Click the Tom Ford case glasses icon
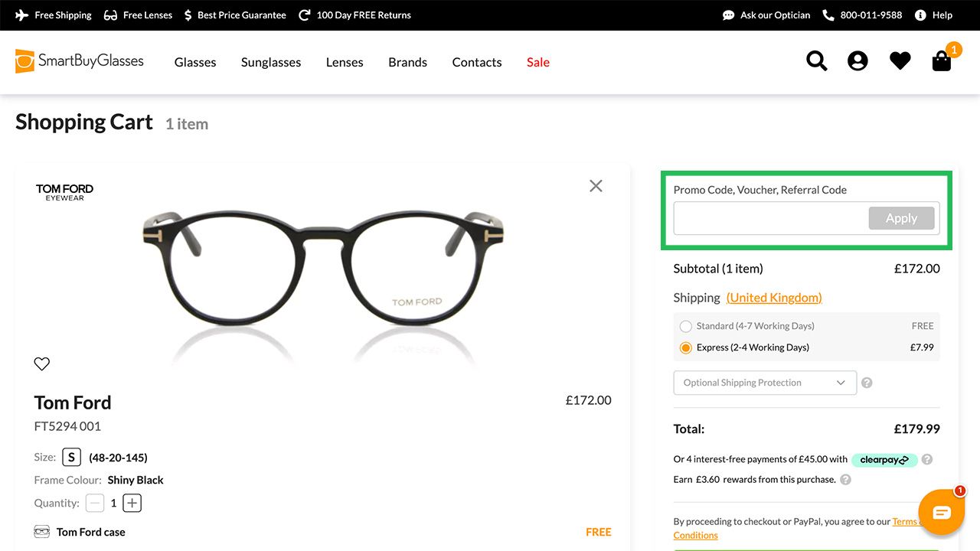Screen dimensions: 980x551 [x=42, y=532]
